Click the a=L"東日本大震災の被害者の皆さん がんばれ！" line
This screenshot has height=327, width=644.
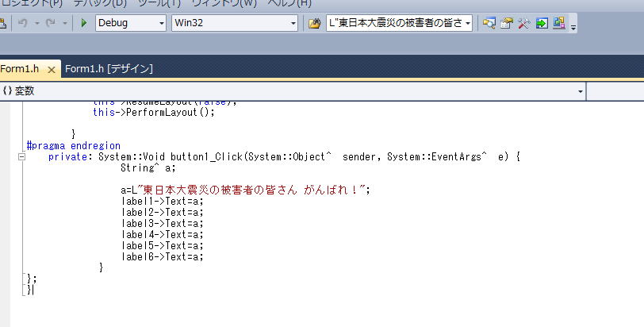point(245,190)
